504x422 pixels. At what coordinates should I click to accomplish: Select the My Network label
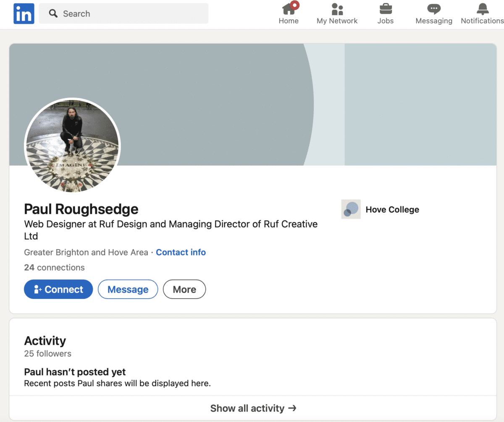click(337, 21)
